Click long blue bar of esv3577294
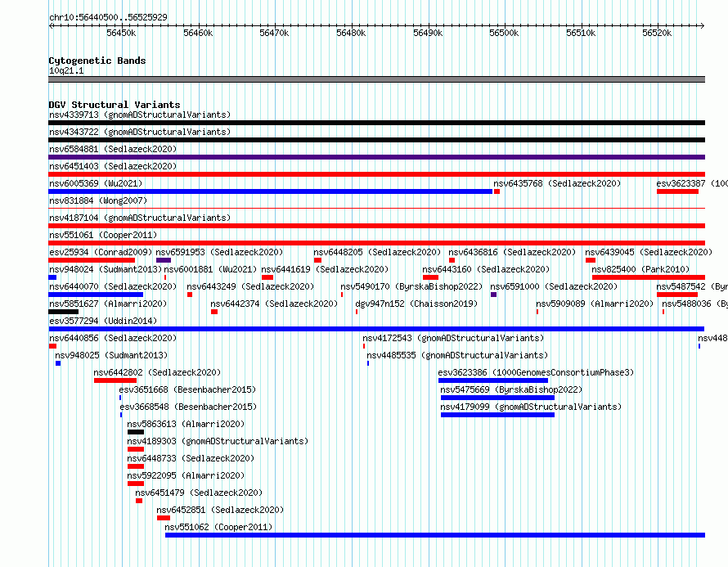 pyautogui.click(x=376, y=329)
